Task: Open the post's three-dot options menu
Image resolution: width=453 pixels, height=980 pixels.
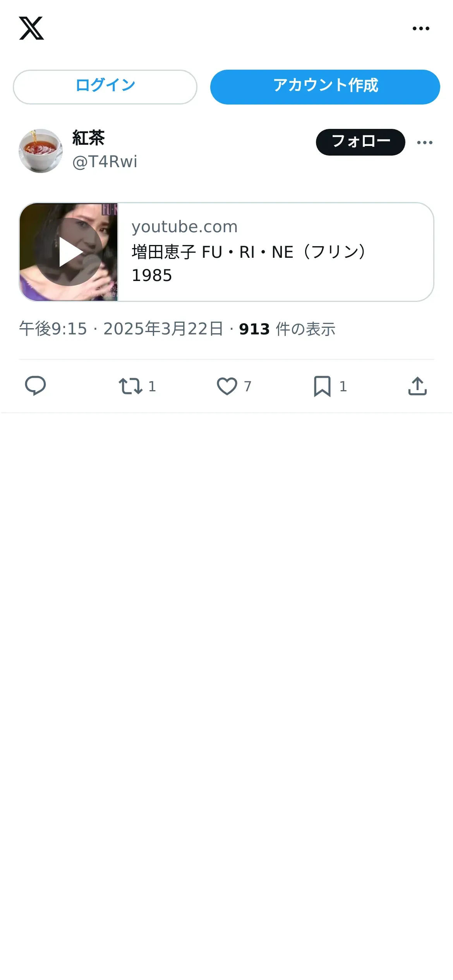Action: click(x=425, y=142)
